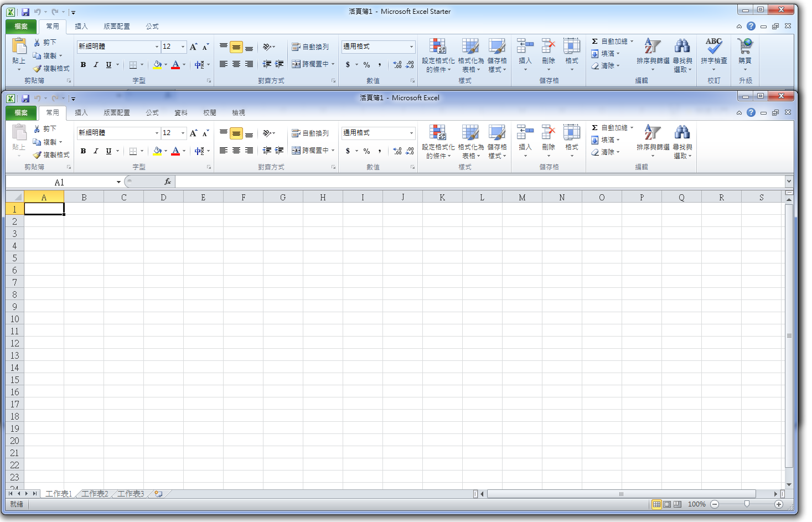This screenshot has height=522, width=812.
Task: Toggle Bold in front Excel window
Action: click(x=83, y=151)
